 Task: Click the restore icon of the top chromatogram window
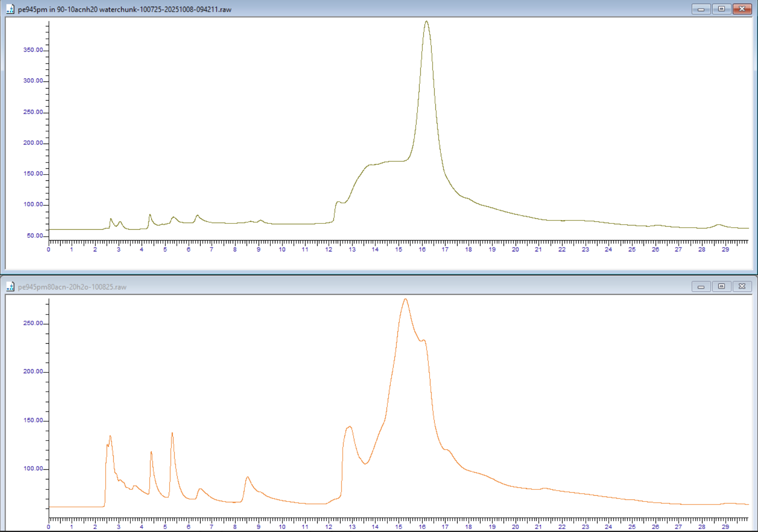point(721,8)
